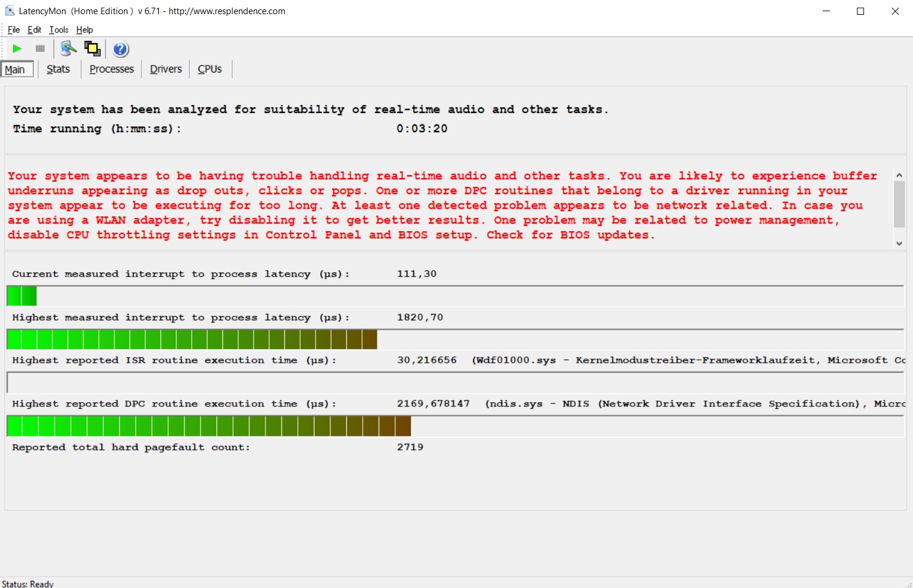Click the red warning message text
Screen dimensions: 913x588
pyautogui.click(x=442, y=205)
